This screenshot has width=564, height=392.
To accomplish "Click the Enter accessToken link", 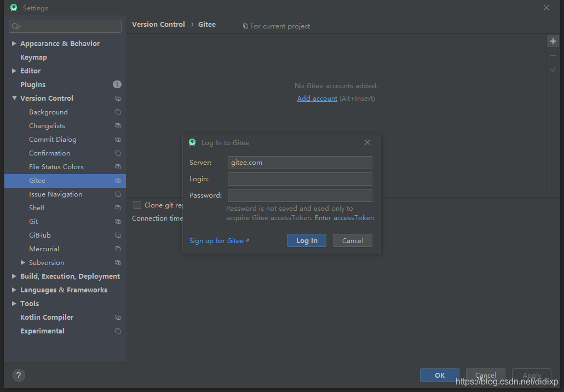I will [344, 218].
